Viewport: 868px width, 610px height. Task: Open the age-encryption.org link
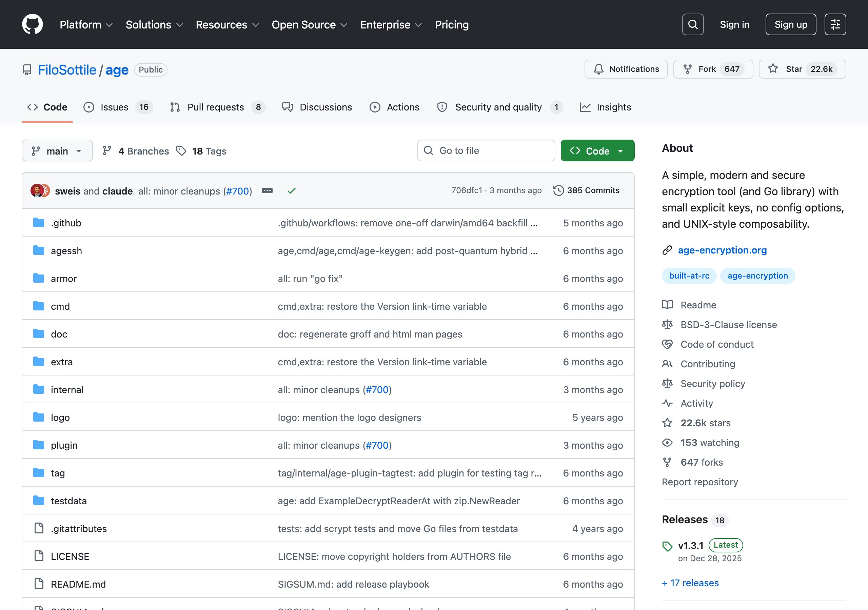click(x=722, y=250)
